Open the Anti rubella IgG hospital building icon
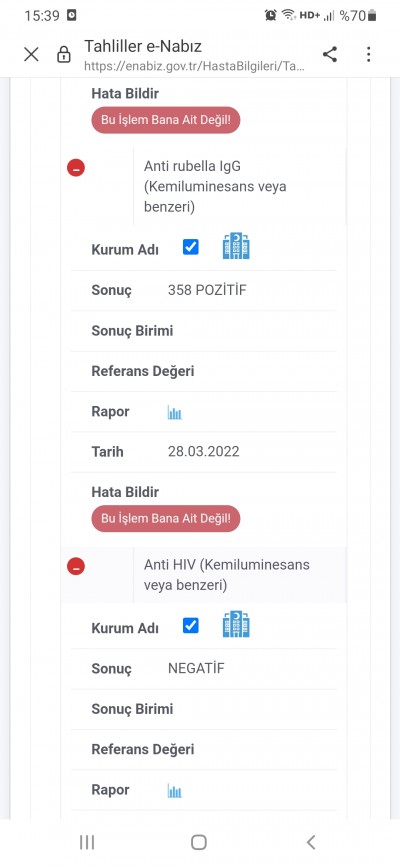 click(236, 246)
